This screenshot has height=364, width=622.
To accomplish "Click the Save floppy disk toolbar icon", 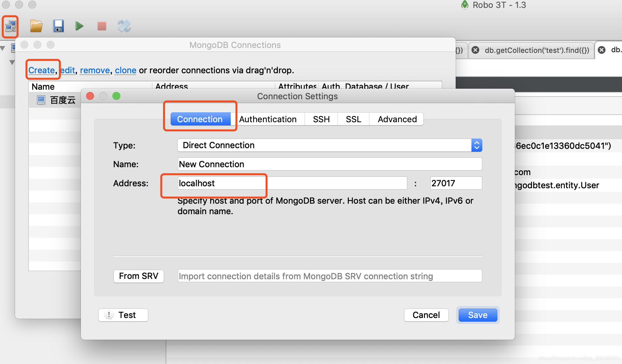I will 58,26.
